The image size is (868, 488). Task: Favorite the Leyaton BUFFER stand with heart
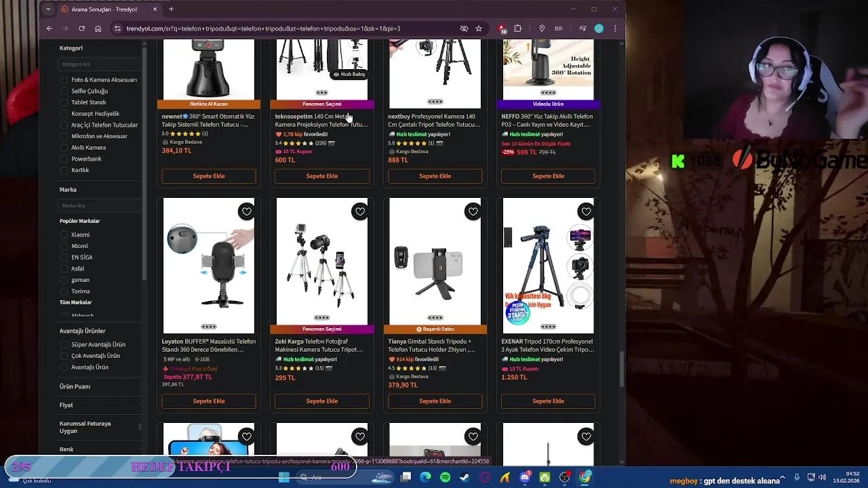[247, 211]
